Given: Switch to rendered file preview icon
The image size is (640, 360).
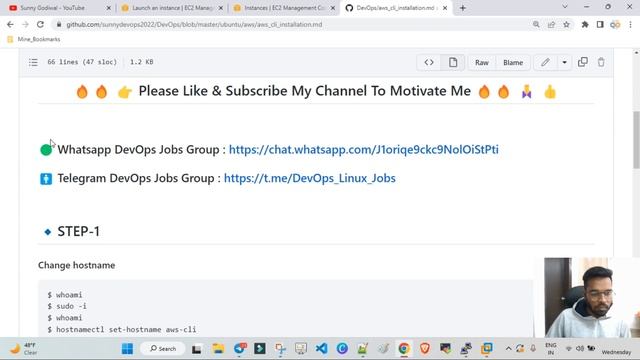Looking at the screenshot, I should coord(453,62).
